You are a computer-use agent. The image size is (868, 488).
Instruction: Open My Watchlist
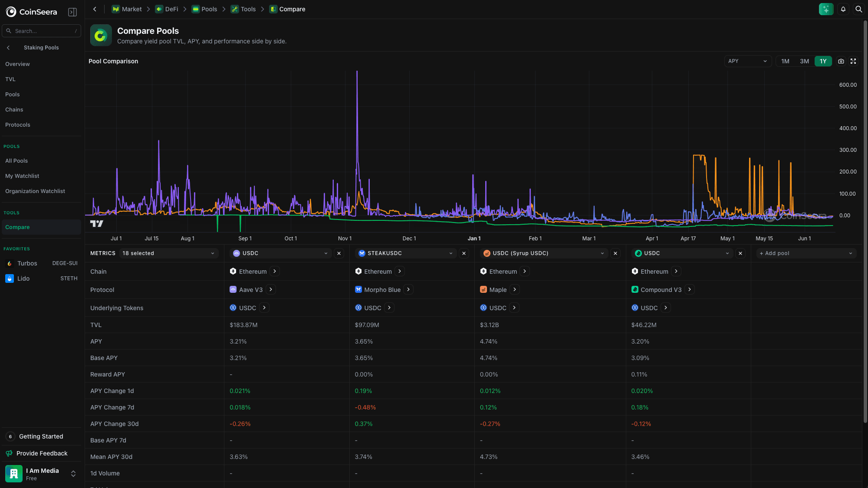pyautogui.click(x=41, y=176)
